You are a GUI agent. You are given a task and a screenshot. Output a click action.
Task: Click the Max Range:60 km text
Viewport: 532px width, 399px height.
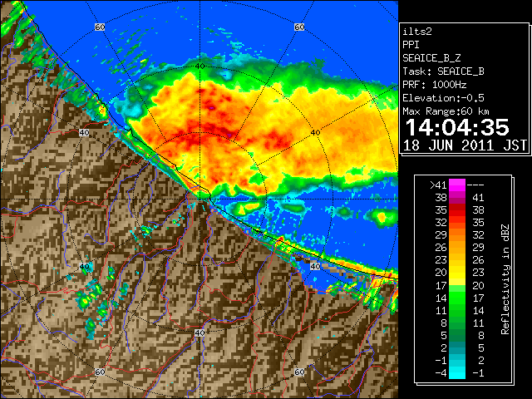tap(446, 111)
